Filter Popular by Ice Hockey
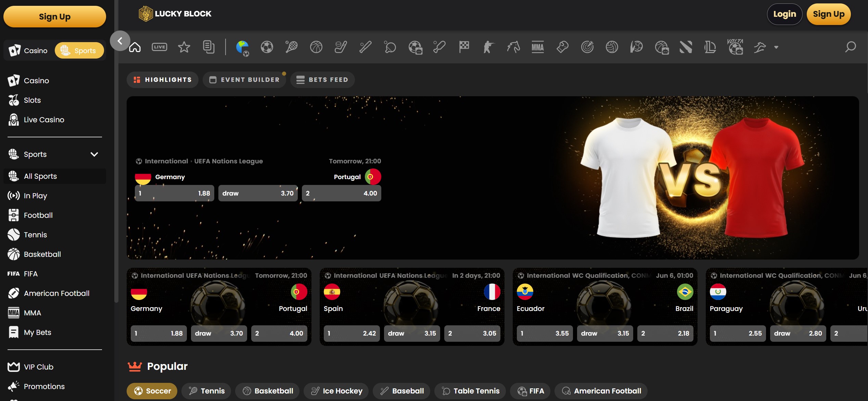The image size is (868, 401). click(336, 391)
